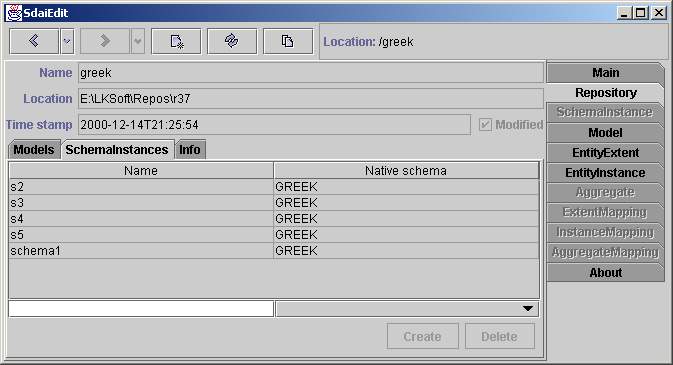673x365 pixels.
Task: Click the empty schema instance name input
Action: click(141, 309)
